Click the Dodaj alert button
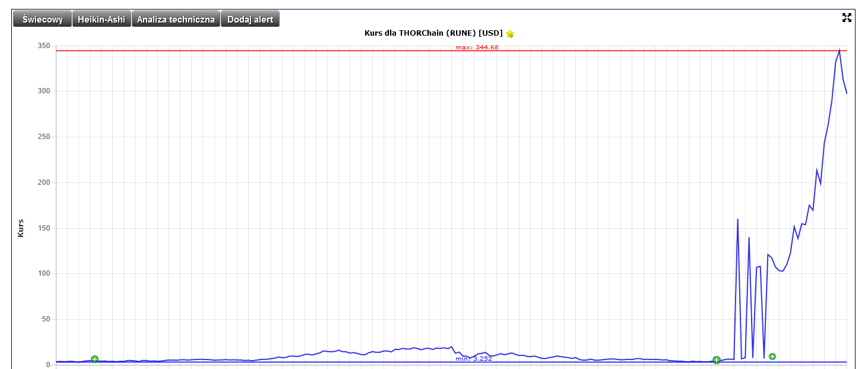This screenshot has height=369, width=868. (x=250, y=19)
